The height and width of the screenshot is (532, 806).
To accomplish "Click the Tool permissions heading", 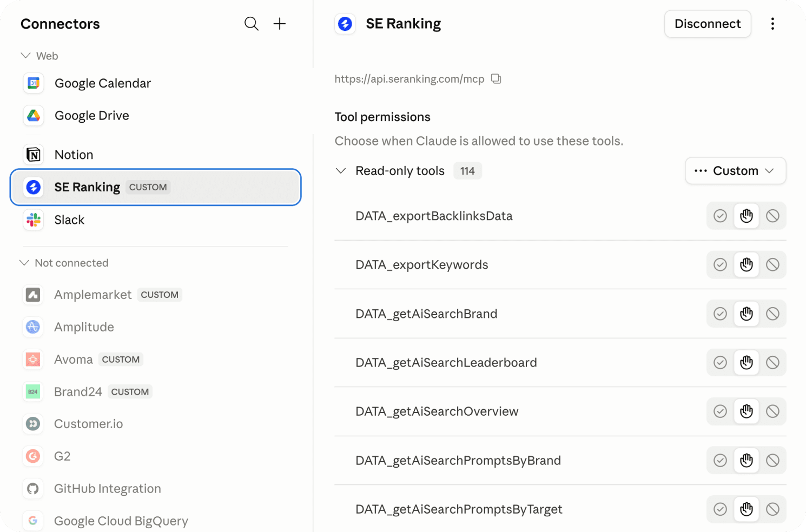I will (382, 117).
